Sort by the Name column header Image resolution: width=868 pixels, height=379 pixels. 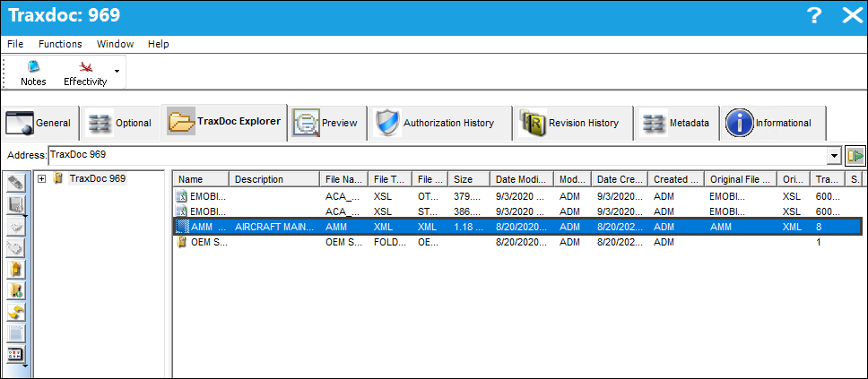click(201, 179)
